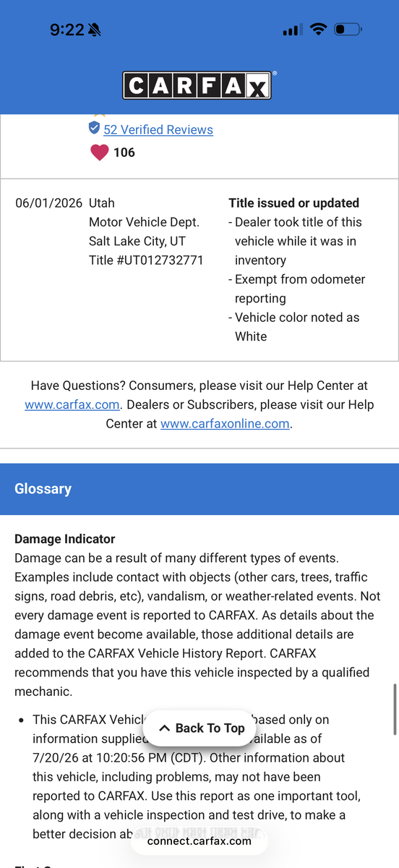Image resolution: width=399 pixels, height=868 pixels.
Task: Tap the Wi-Fi icon in status bar
Action: pyautogui.click(x=318, y=30)
